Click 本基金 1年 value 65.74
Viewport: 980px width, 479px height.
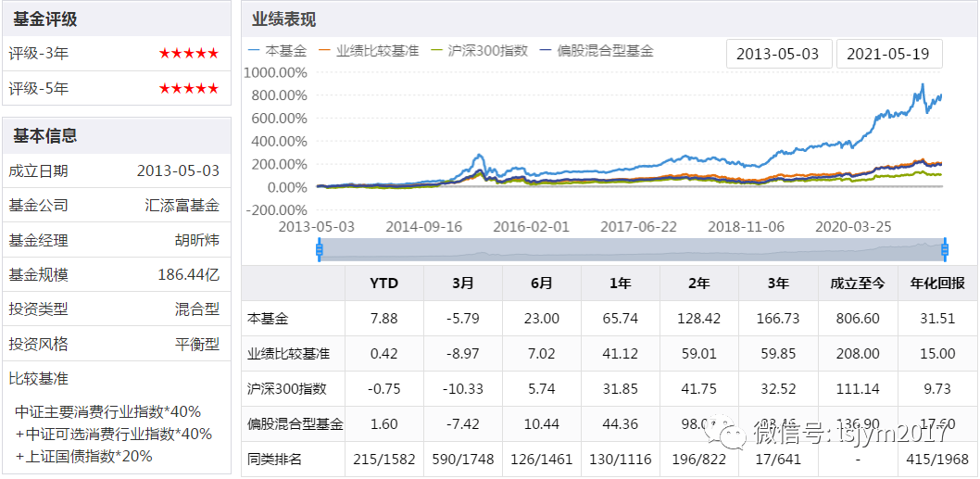[x=620, y=319]
